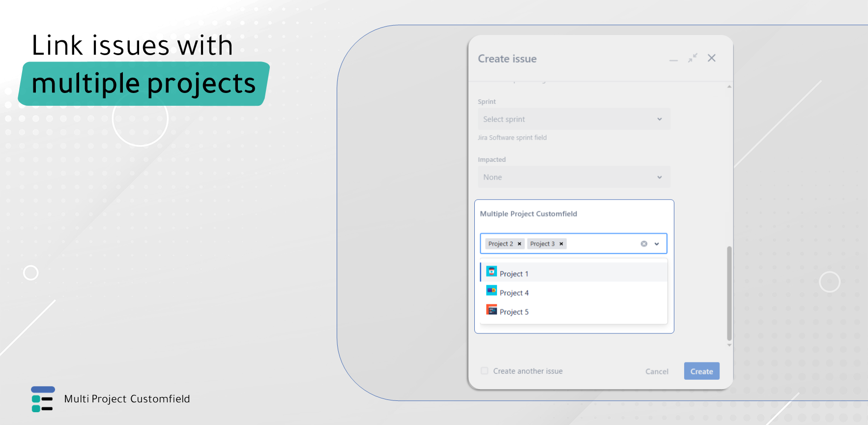Select Project 1 from the list
Screen dimensions: 868x425
(x=574, y=273)
